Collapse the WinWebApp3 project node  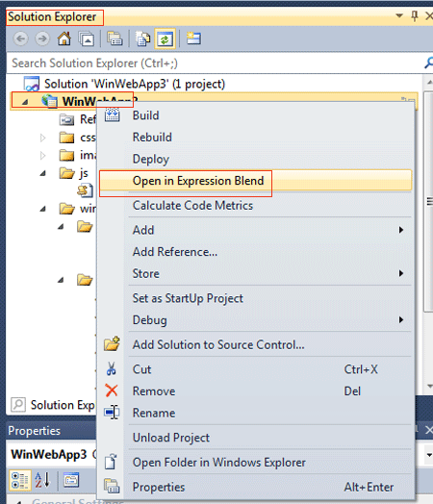[x=25, y=102]
